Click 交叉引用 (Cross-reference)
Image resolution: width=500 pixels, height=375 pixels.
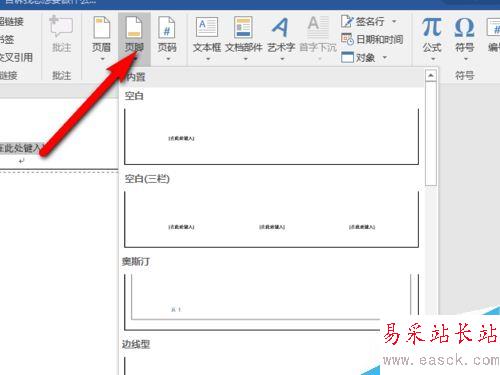coord(16,58)
